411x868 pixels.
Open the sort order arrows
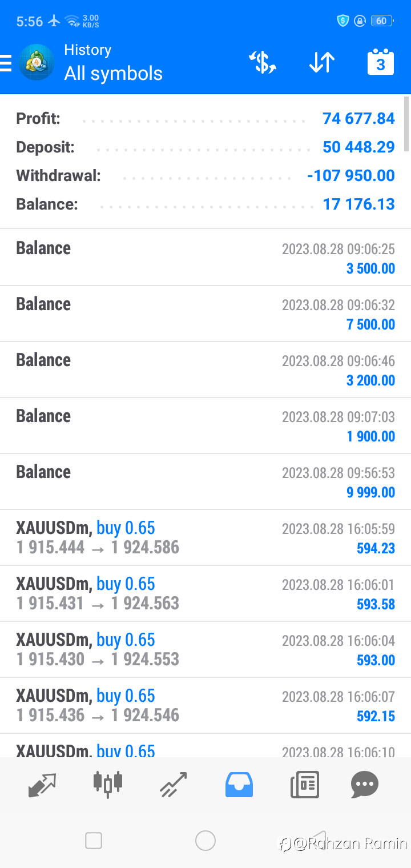click(322, 62)
